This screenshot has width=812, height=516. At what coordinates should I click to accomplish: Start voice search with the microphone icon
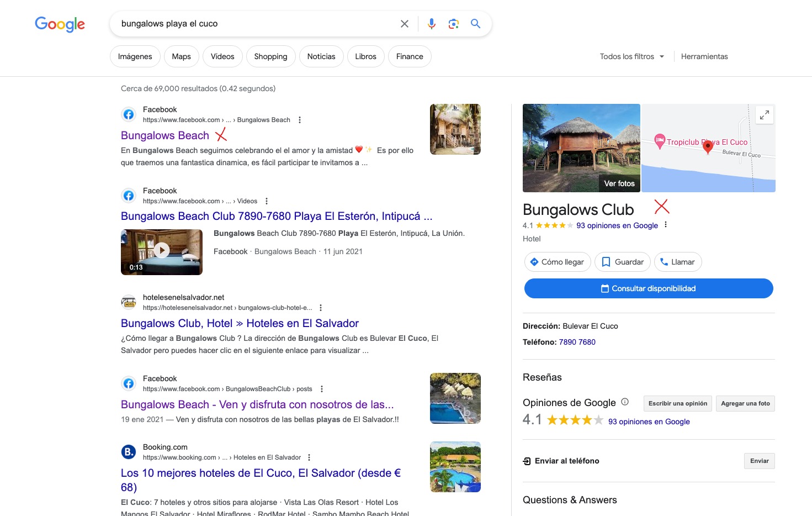tap(432, 24)
